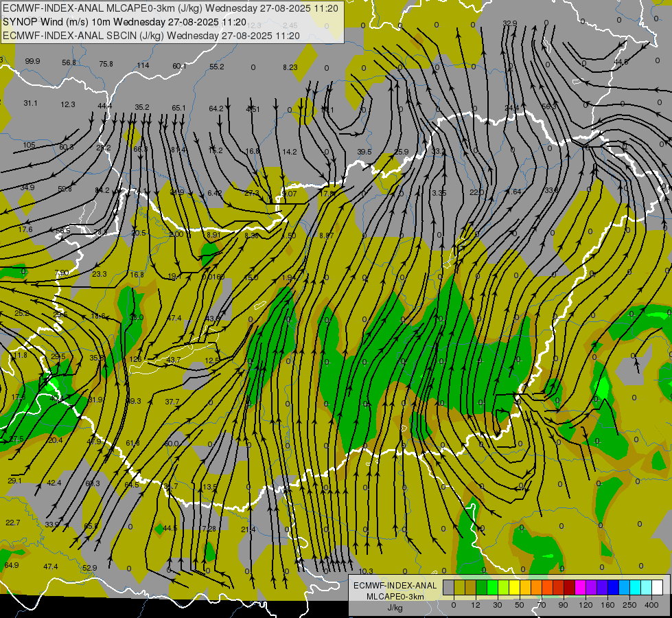Click the map value 55.2

click(217, 67)
